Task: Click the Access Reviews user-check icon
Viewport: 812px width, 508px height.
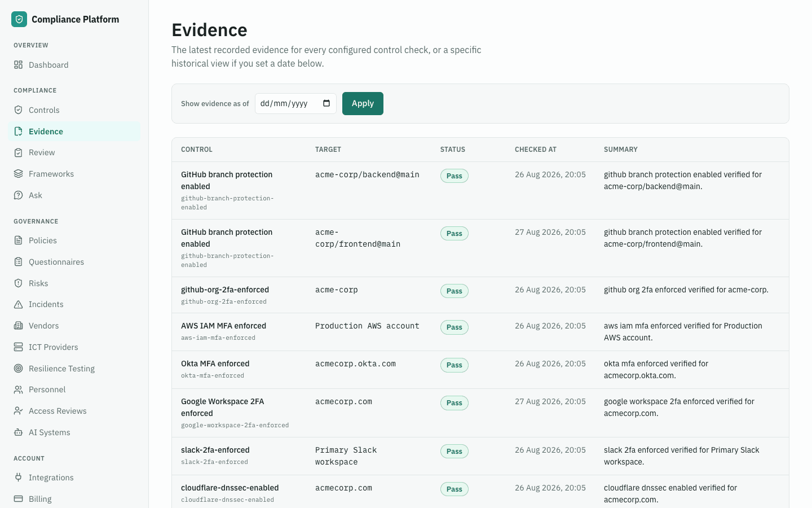Action: pyautogui.click(x=19, y=411)
